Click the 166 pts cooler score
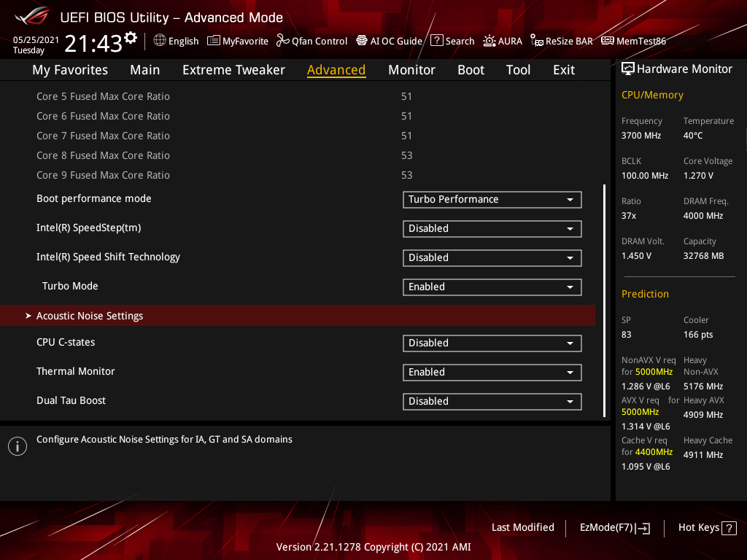 [698, 335]
